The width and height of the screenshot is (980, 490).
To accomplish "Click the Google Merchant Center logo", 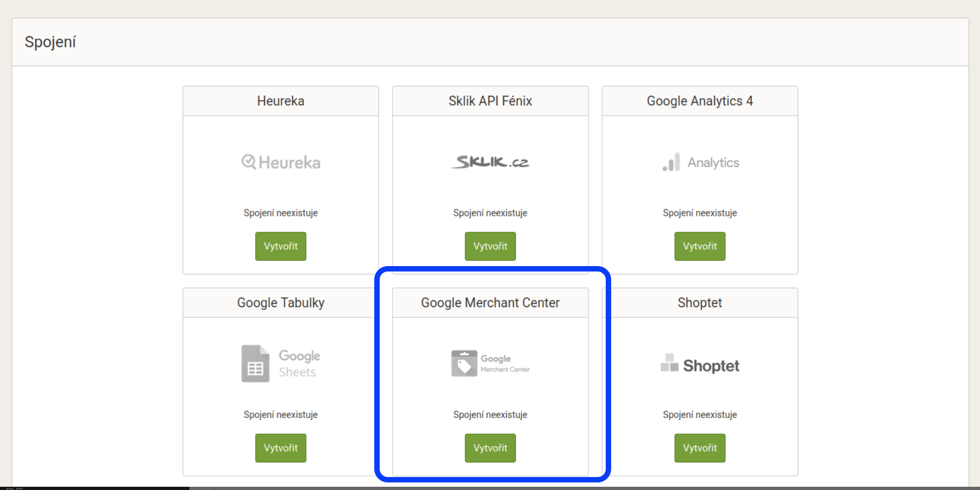I will [490, 363].
